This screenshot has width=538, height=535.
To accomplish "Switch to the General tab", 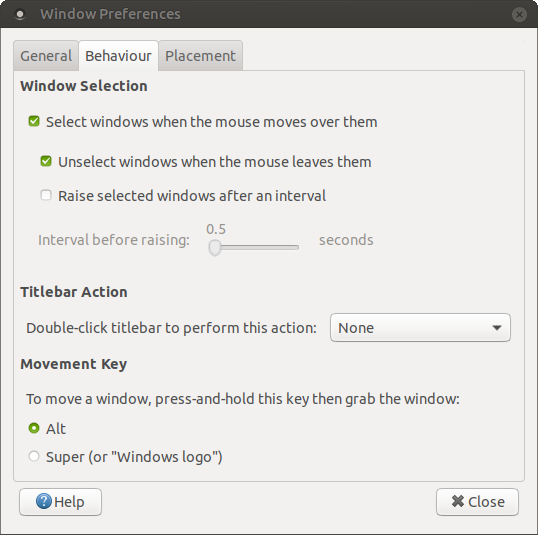I will [46, 56].
